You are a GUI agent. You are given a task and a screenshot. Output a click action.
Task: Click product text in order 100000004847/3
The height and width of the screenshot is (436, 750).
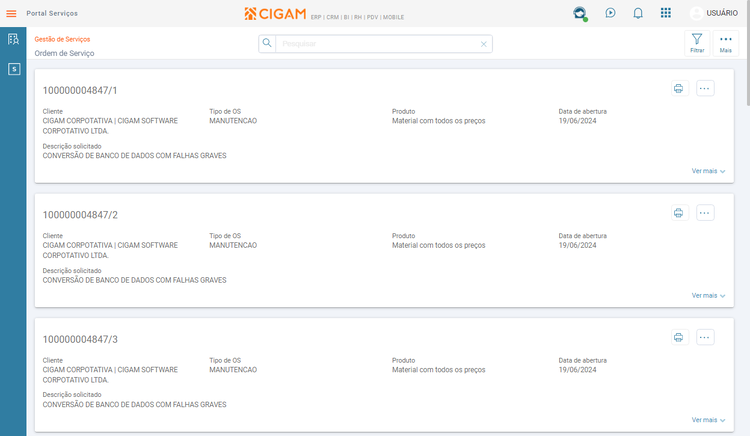(x=439, y=370)
